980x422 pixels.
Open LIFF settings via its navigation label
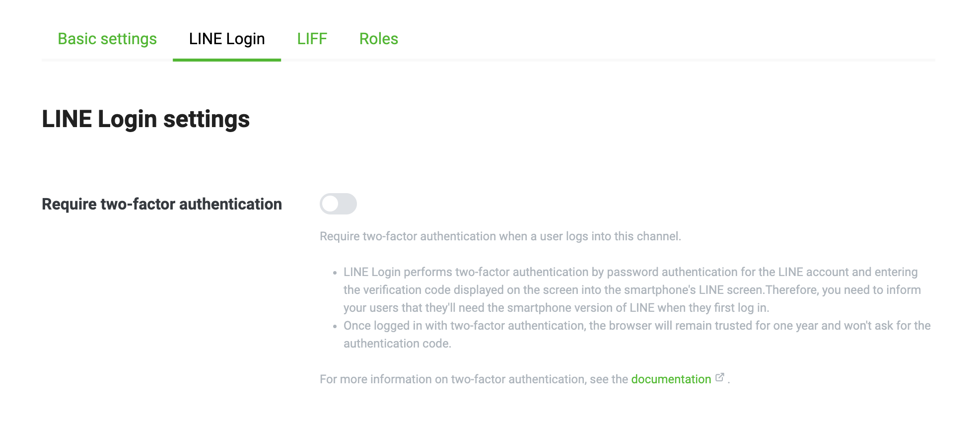click(x=312, y=39)
